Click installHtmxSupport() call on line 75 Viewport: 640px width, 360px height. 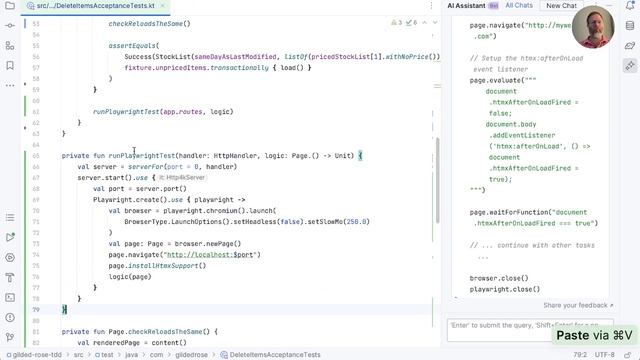(x=167, y=266)
